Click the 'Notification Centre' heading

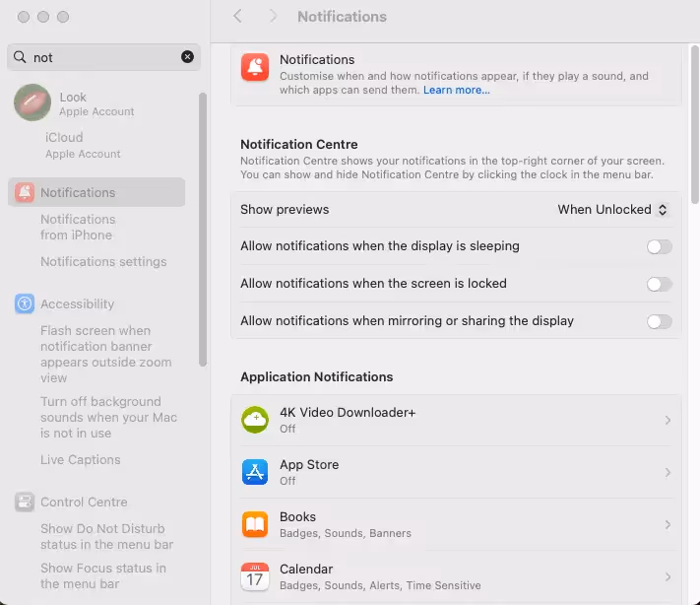point(298,144)
